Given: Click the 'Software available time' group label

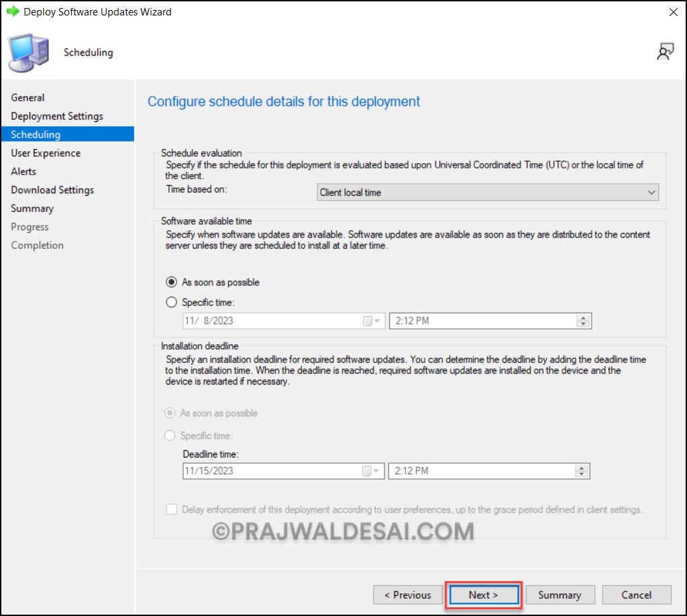Looking at the screenshot, I should (x=207, y=221).
